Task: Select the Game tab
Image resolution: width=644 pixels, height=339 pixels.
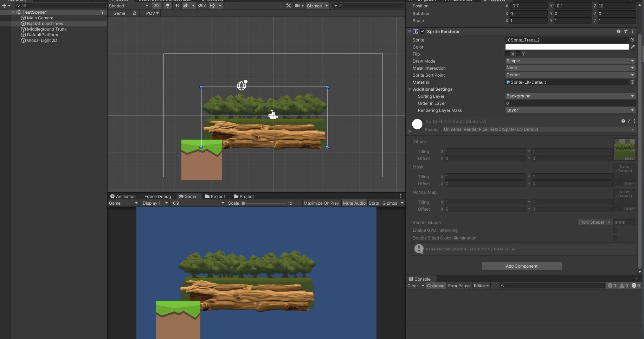Action: (187, 196)
